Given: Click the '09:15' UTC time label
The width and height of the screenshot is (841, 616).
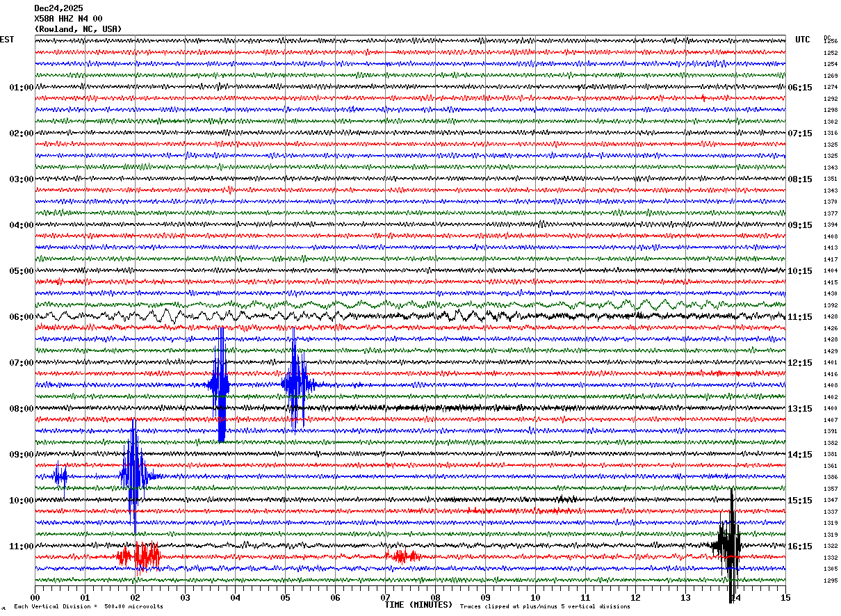Looking at the screenshot, I should tap(800, 225).
